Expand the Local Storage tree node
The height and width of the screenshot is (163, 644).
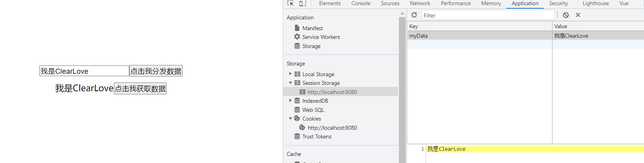click(290, 74)
